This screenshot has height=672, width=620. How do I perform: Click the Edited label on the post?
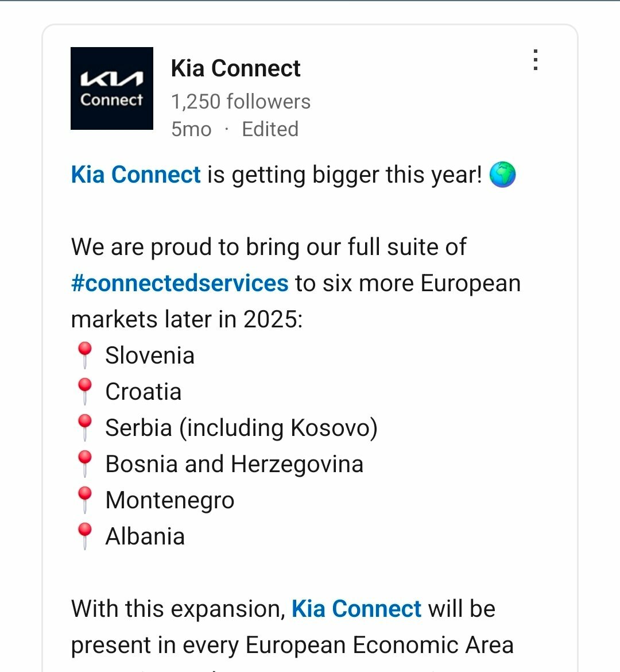(270, 129)
